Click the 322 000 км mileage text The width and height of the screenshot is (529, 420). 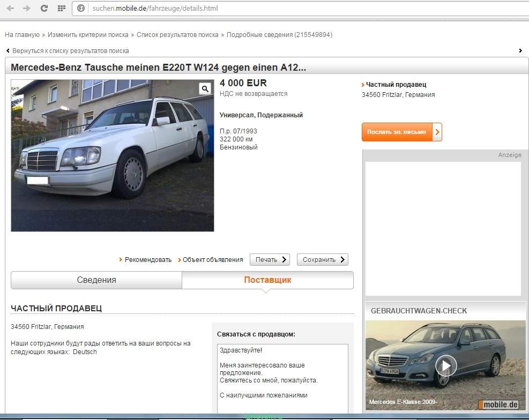(x=236, y=139)
